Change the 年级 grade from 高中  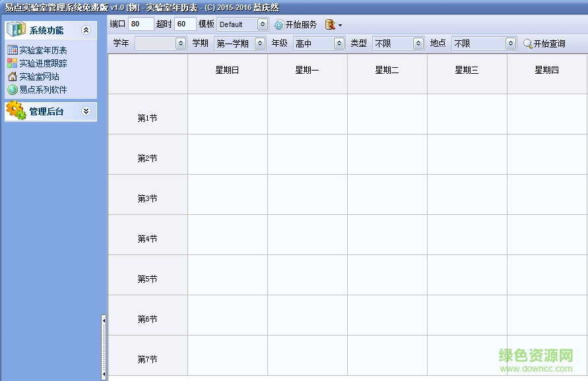(x=340, y=44)
